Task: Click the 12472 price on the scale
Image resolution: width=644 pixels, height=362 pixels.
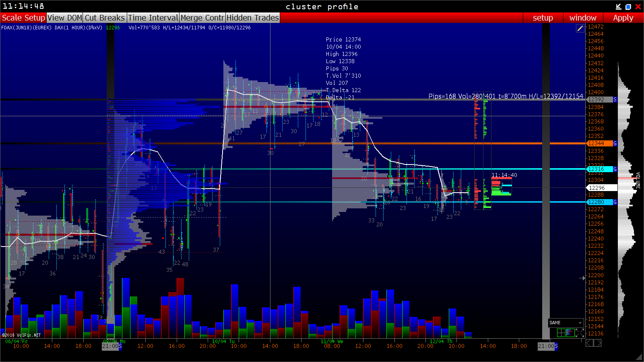Action: click(x=596, y=27)
